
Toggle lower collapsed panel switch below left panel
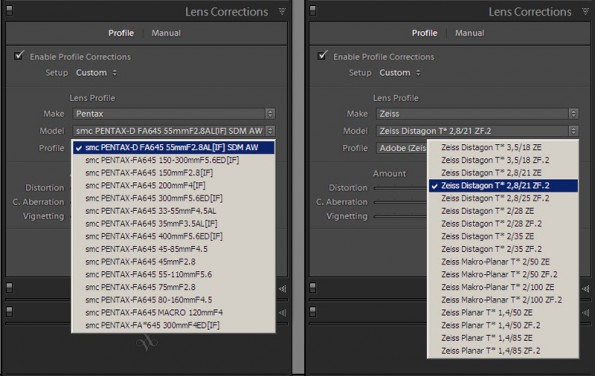[x=9, y=311]
